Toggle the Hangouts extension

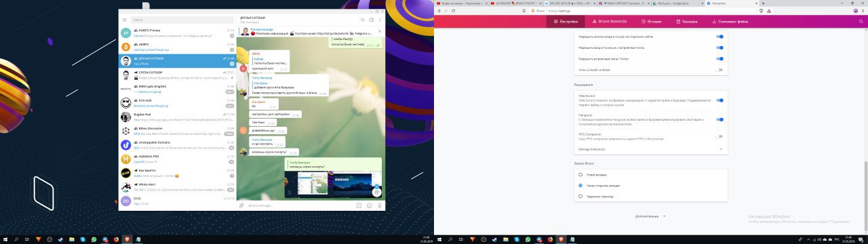coord(720,119)
